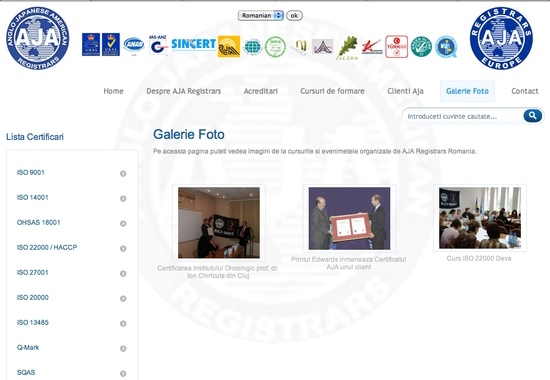Click the Lista Certificari sidebar heading

pos(35,137)
